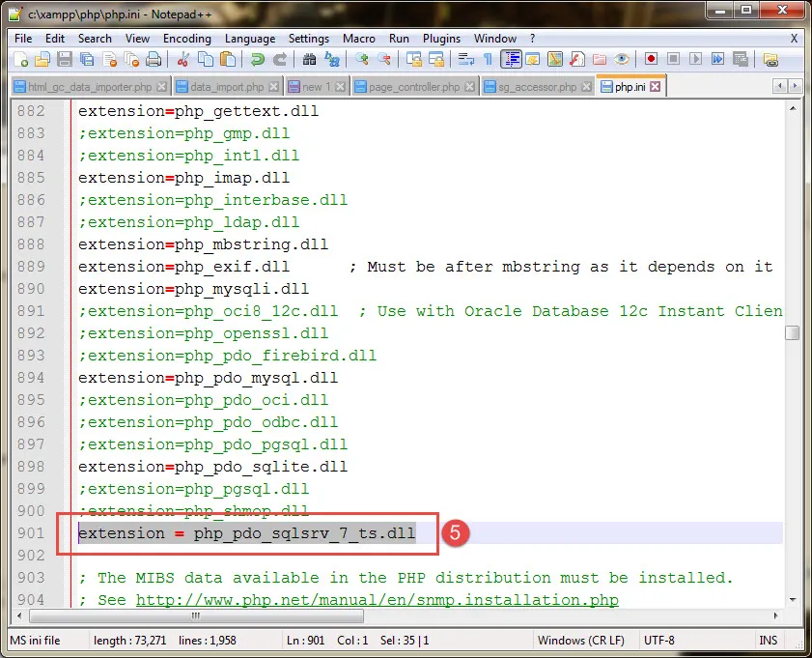Undo the last edit with Undo icon
The image size is (812, 658).
[x=257, y=60]
